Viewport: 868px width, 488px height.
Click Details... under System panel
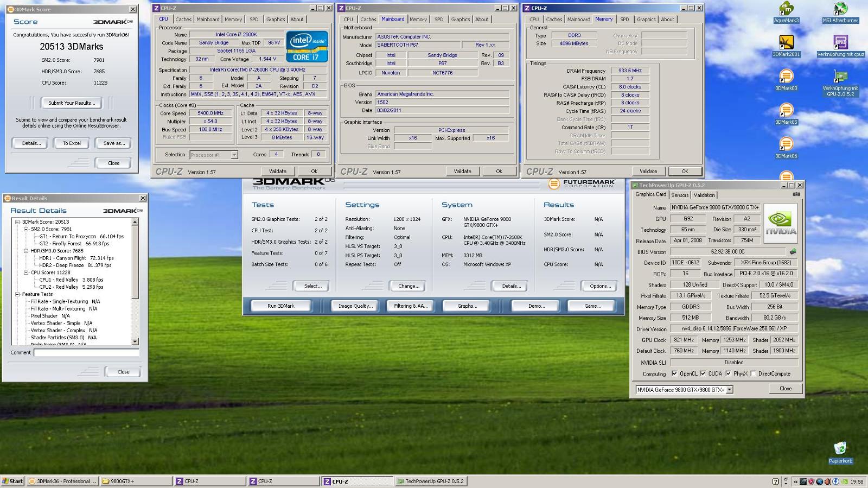[510, 286]
